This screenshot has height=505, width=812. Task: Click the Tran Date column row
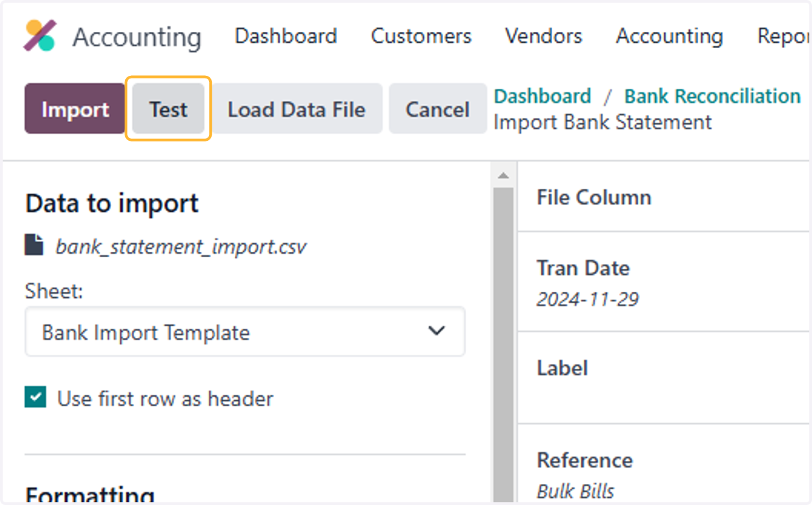pyautogui.click(x=664, y=282)
